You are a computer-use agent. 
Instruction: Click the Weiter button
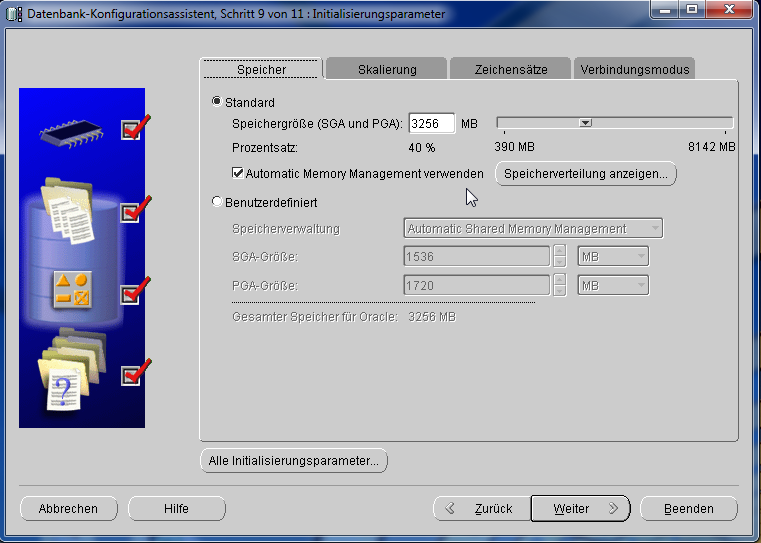pos(580,508)
